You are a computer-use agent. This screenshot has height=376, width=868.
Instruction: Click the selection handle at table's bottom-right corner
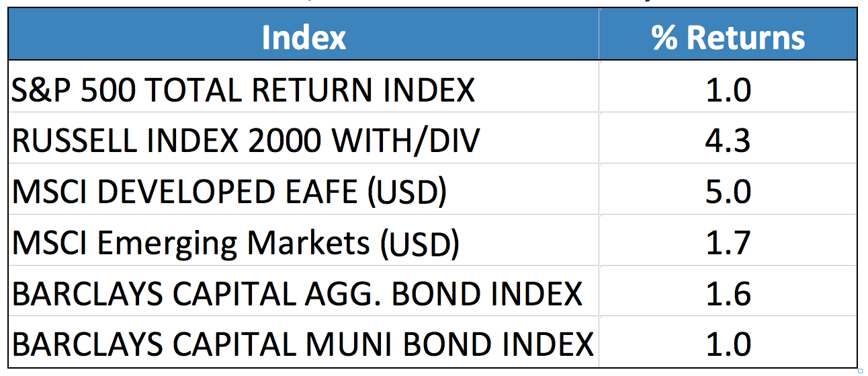[860, 371]
